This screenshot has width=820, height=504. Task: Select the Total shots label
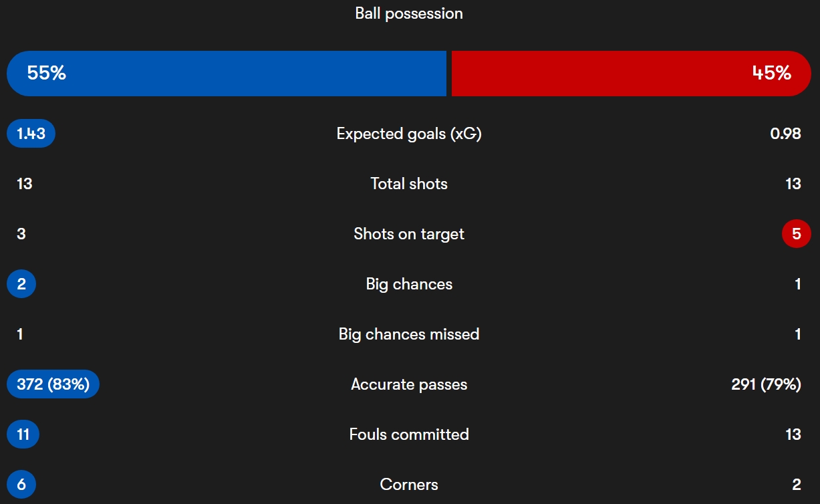[409, 184]
